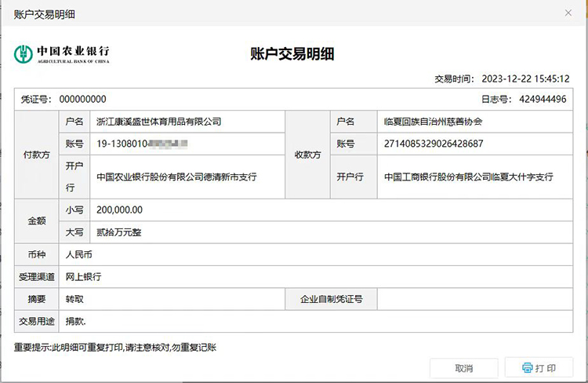Click the 付款方 header cell
Viewport: 588px width, 383px height.
click(x=36, y=155)
